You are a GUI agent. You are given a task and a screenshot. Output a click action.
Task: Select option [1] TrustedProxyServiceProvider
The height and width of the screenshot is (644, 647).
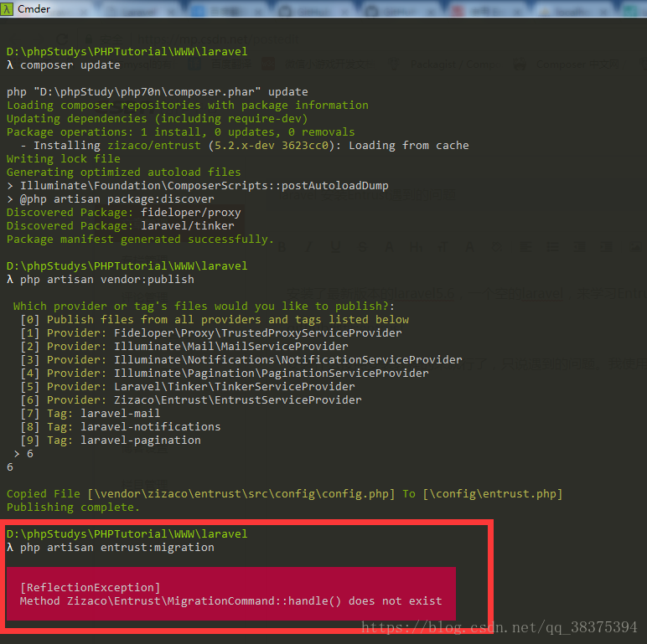211,333
